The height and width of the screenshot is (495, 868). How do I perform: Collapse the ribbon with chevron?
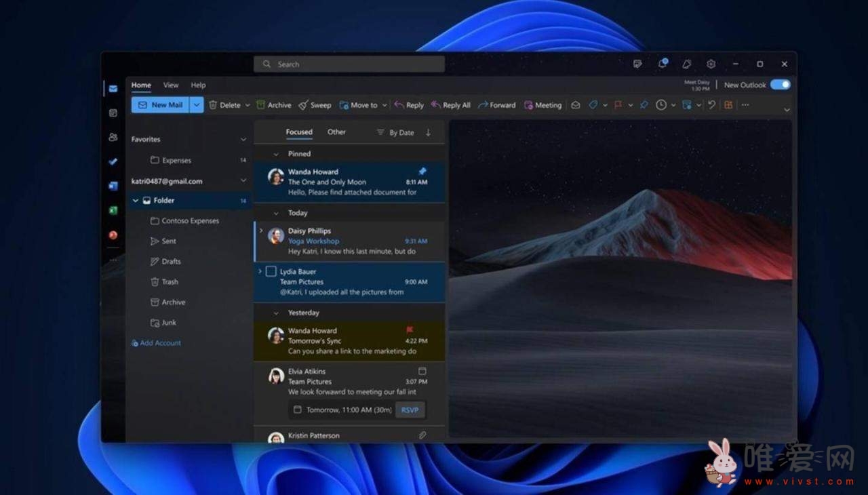787,110
